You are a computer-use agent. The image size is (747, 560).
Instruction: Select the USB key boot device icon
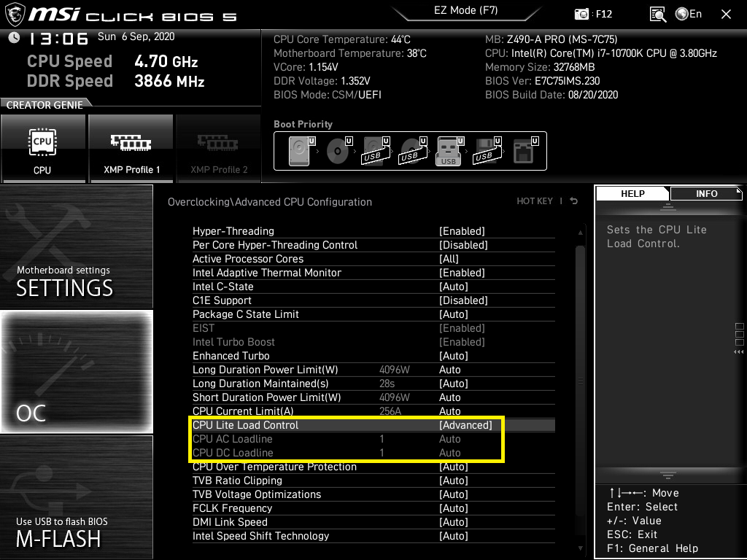(x=449, y=151)
